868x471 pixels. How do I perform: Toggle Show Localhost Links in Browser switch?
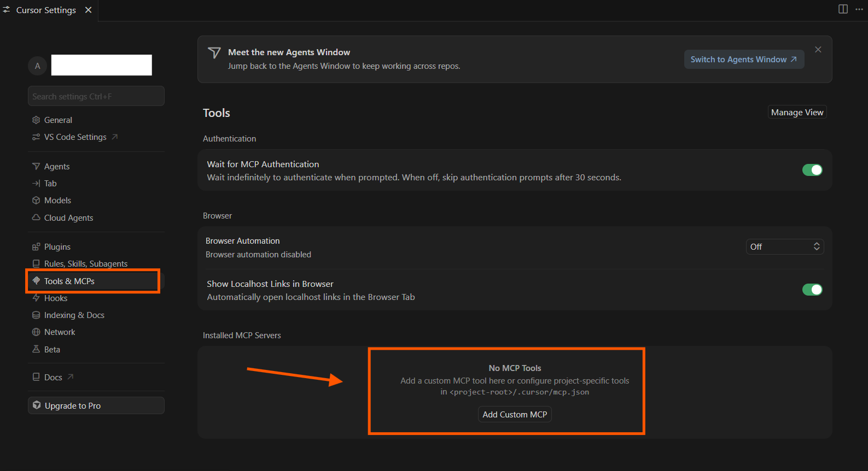(812, 290)
